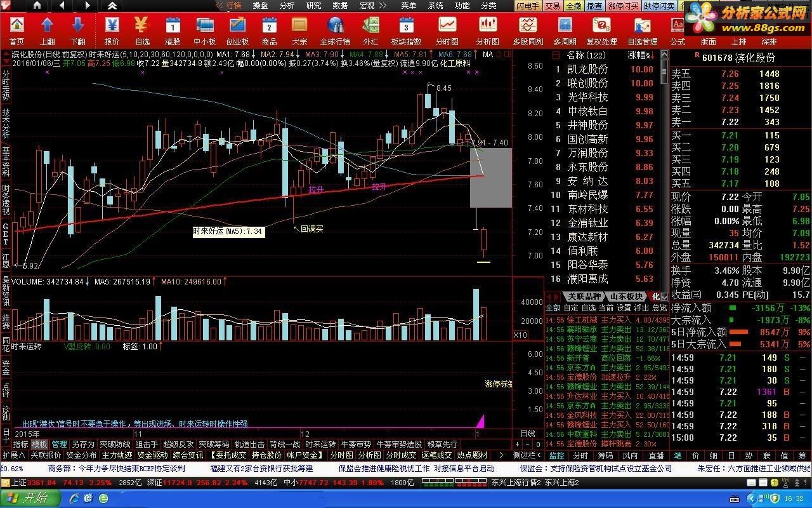Open the 港股 Hong Kong stocks icon

point(173,30)
